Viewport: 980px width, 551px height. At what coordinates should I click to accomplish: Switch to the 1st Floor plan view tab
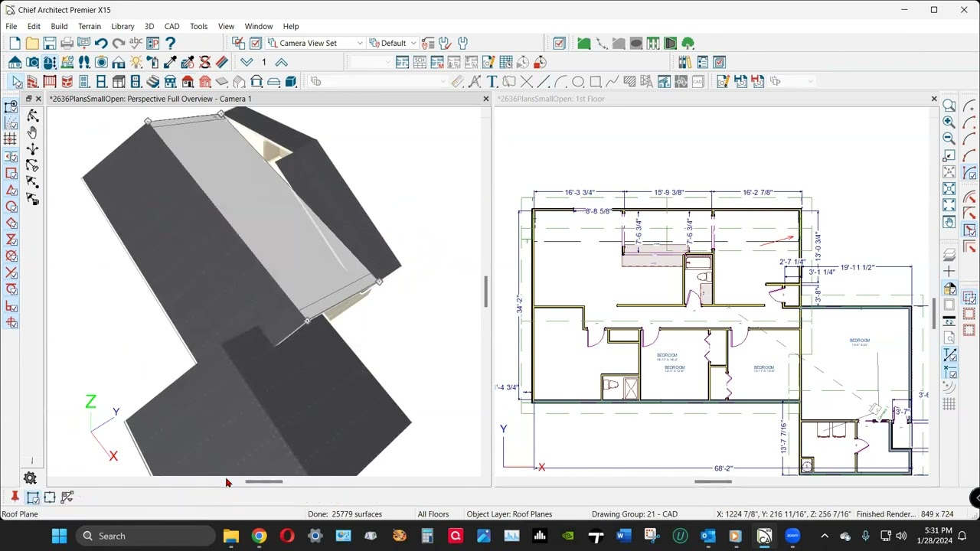point(550,99)
